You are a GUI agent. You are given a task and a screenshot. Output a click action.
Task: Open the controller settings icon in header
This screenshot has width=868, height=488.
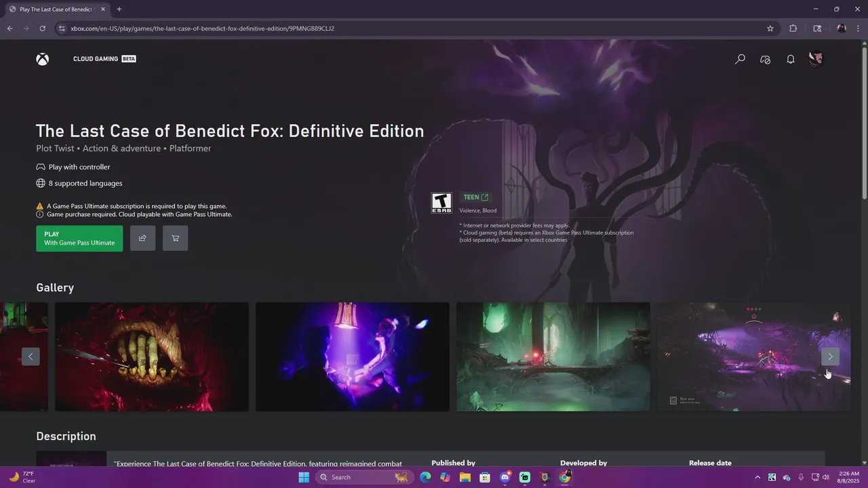[x=765, y=59]
